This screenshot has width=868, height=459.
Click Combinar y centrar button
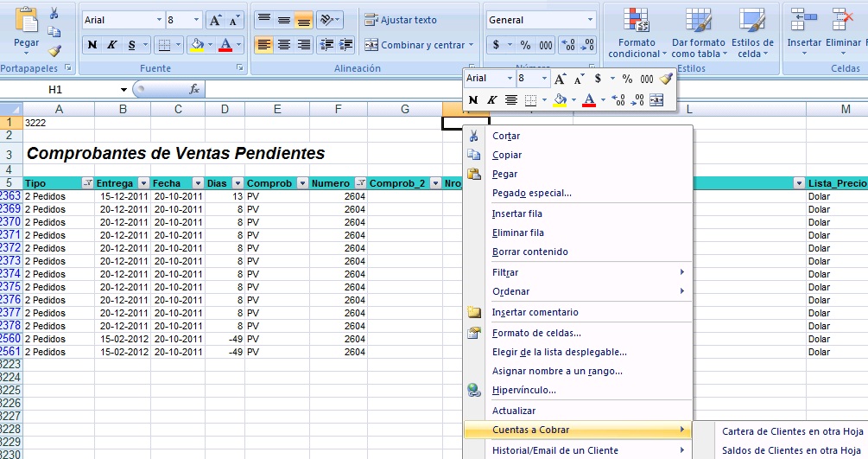click(x=414, y=45)
